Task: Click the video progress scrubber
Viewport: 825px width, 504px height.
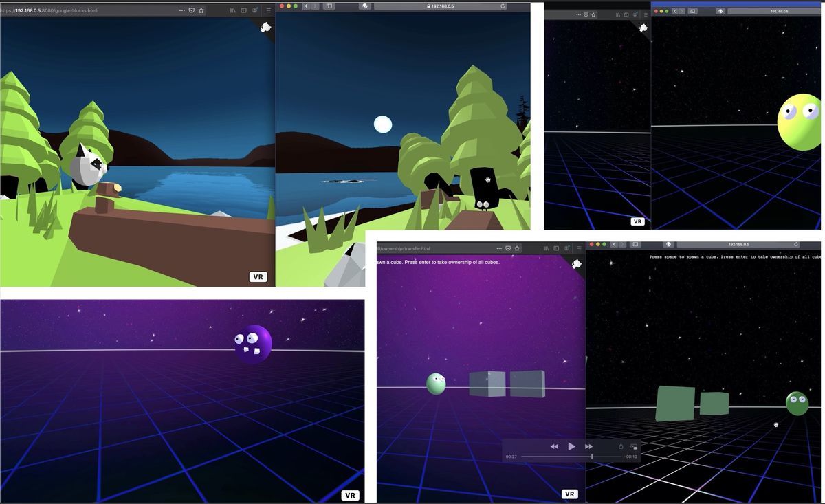Action: pos(592,456)
